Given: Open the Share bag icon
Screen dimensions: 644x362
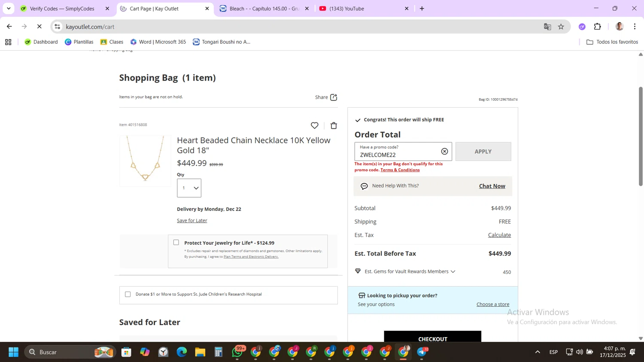Looking at the screenshot, I should [334, 97].
